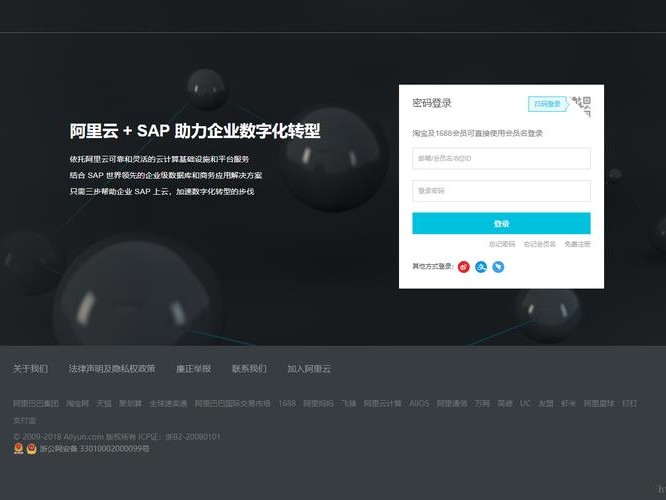The width and height of the screenshot is (666, 500).
Task: Click the 扫码登录 tooltip label
Action: (547, 104)
